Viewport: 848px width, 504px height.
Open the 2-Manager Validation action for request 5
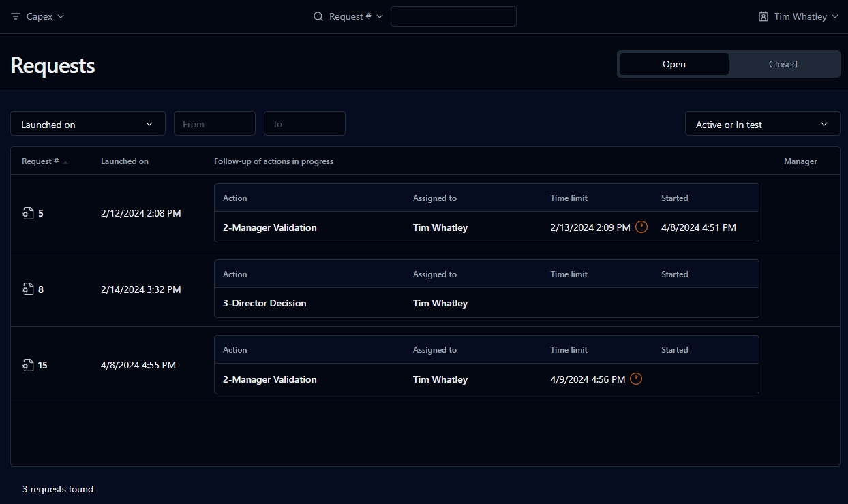270,227
